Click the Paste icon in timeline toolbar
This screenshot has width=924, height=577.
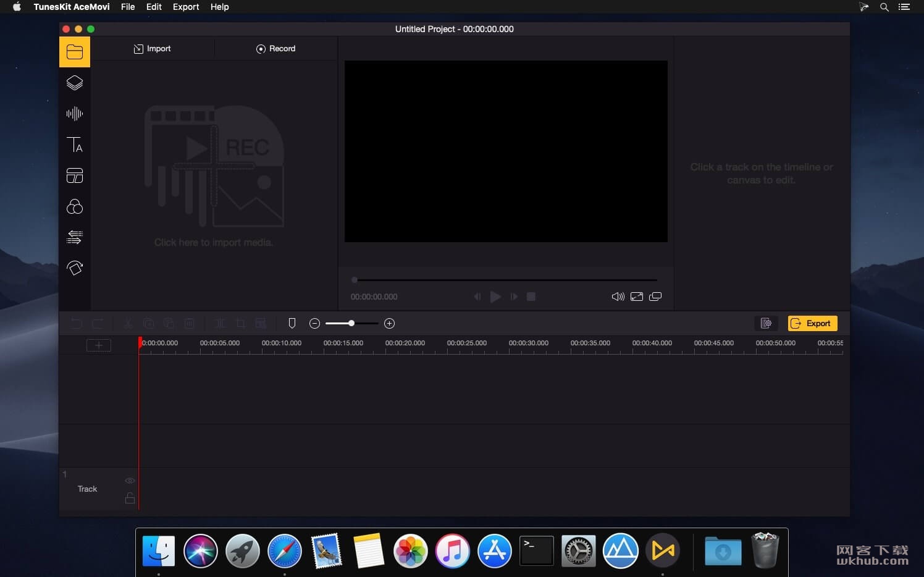(169, 323)
